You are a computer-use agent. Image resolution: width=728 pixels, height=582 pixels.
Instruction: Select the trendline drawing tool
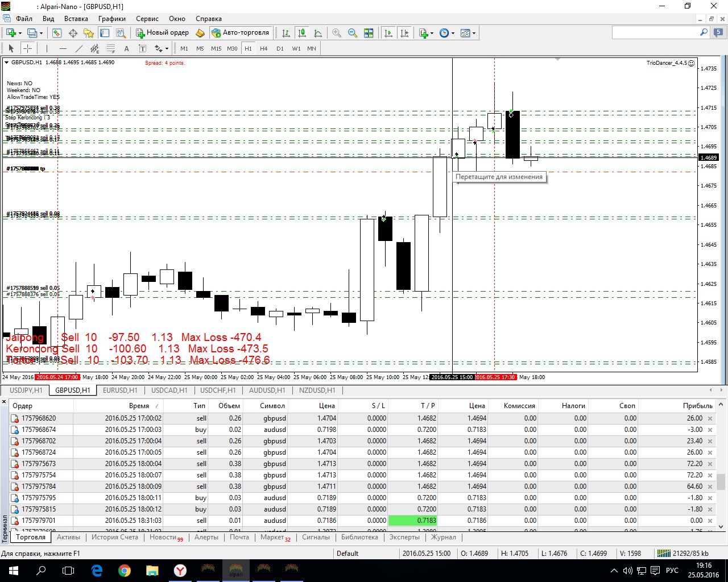[x=78, y=48]
